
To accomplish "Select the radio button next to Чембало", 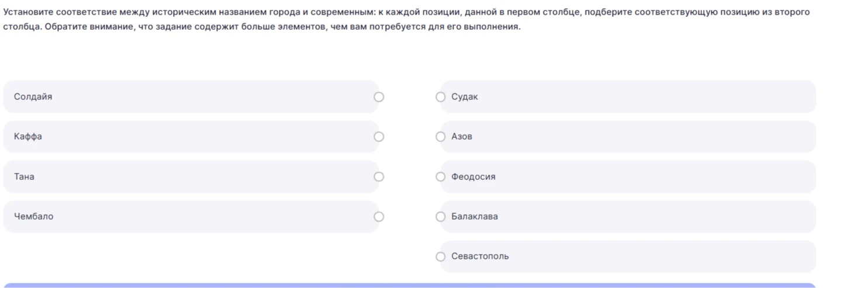I will [x=379, y=217].
